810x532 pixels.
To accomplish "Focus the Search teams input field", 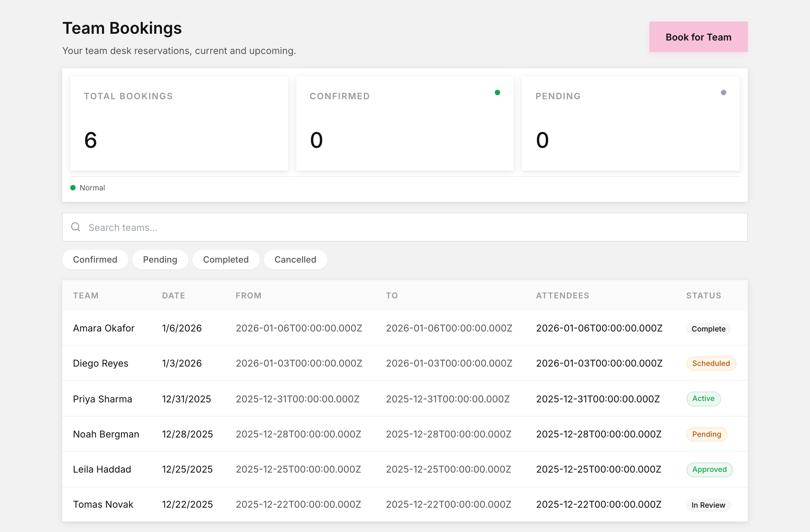I will coord(405,227).
